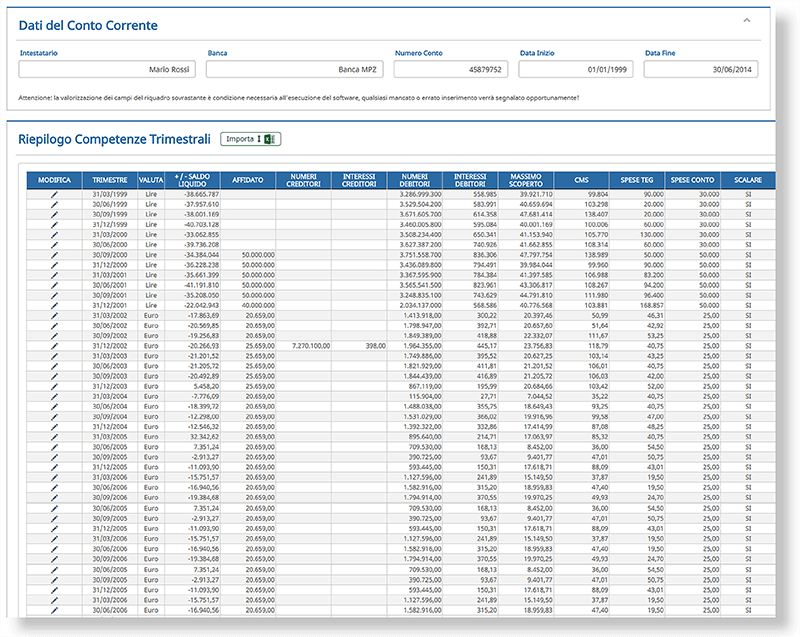The width and height of the screenshot is (800, 637).
Task: Click the modify pencil on row 30/06/2000
Action: point(54,245)
